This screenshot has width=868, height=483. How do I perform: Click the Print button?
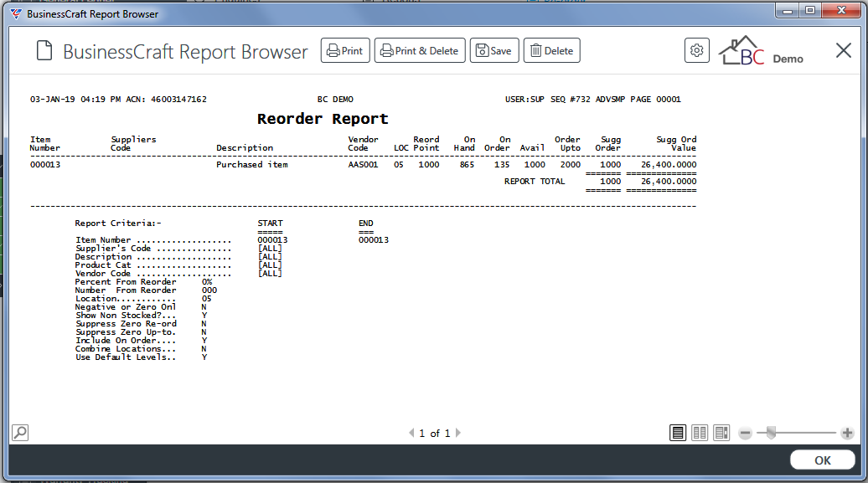coord(345,50)
